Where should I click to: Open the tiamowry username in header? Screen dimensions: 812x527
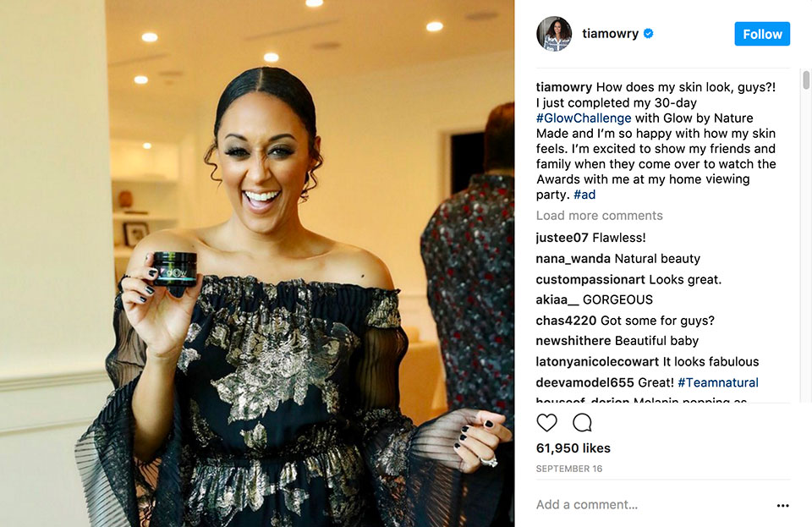pyautogui.click(x=610, y=34)
